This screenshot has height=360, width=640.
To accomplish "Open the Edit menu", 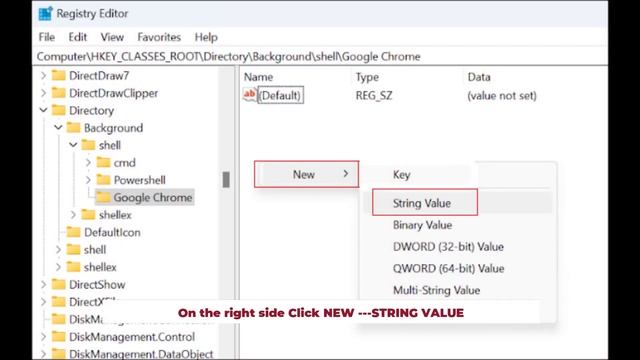I will point(78,37).
